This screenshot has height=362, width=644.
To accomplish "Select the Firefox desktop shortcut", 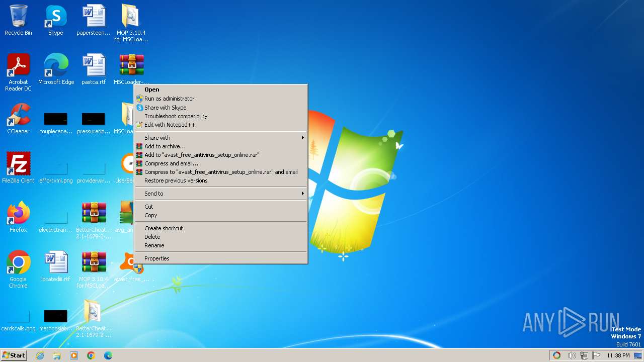I will pyautogui.click(x=18, y=218).
